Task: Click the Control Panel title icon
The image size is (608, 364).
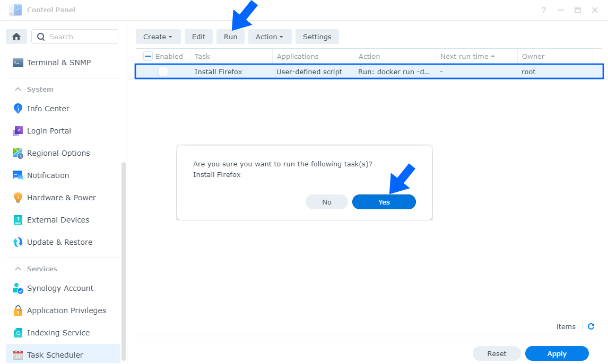Action: (x=15, y=10)
